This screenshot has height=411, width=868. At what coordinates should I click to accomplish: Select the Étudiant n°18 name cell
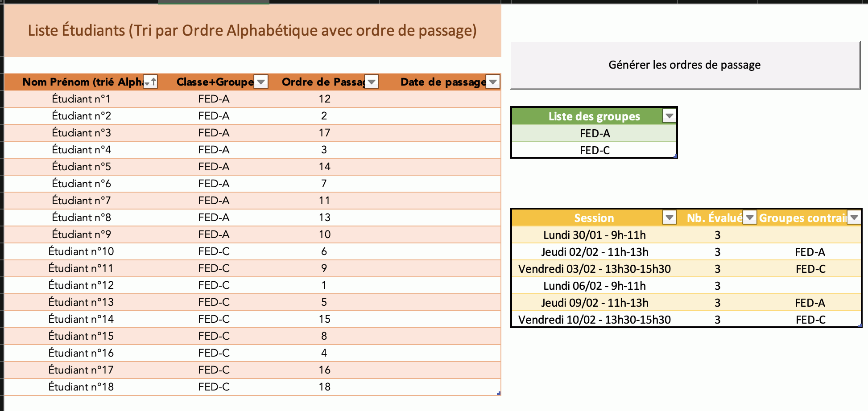click(81, 387)
